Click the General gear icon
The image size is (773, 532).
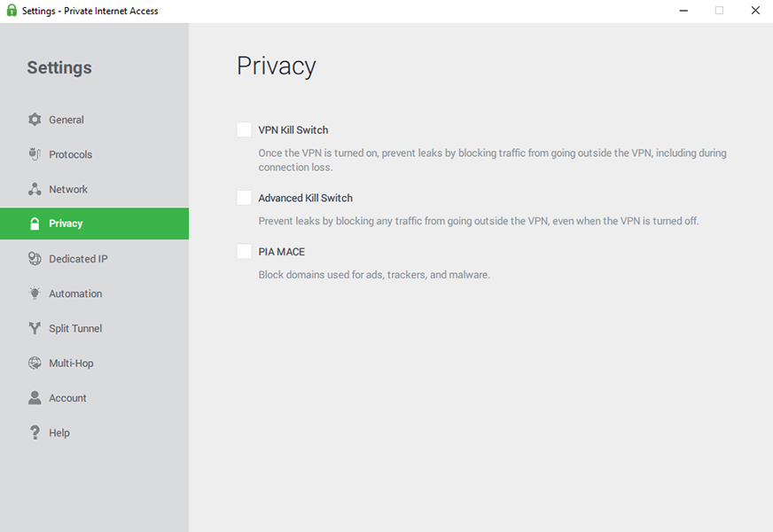[x=35, y=120]
